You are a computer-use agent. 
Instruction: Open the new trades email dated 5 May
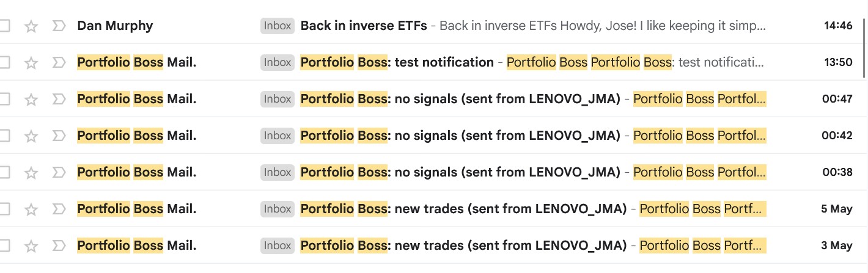click(x=463, y=209)
